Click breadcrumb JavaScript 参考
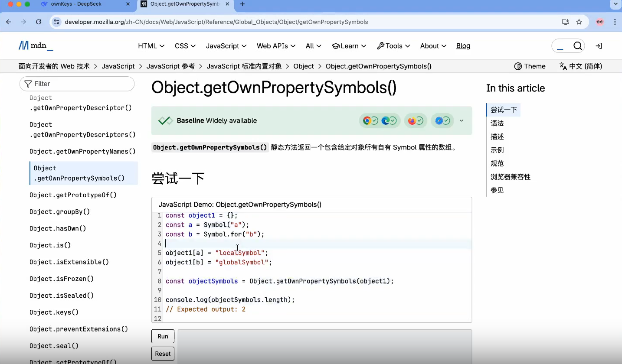The height and width of the screenshot is (364, 622). coord(170,66)
